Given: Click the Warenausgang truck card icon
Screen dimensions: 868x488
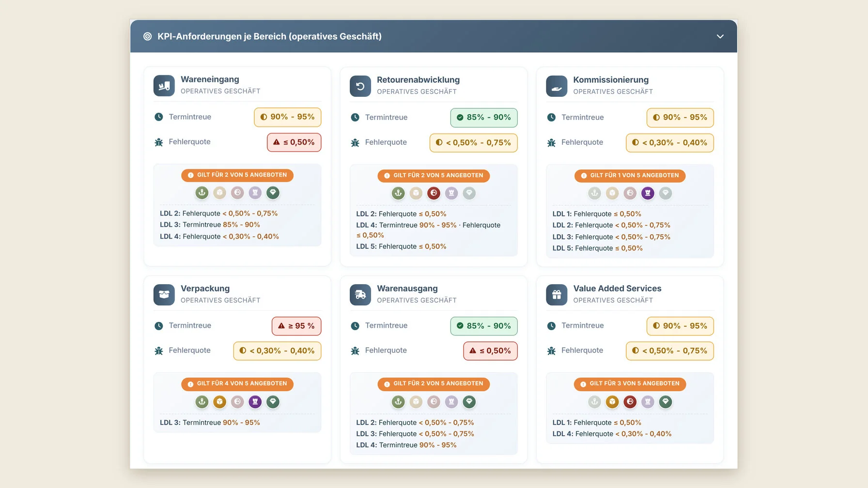Looking at the screenshot, I should click(x=360, y=294).
